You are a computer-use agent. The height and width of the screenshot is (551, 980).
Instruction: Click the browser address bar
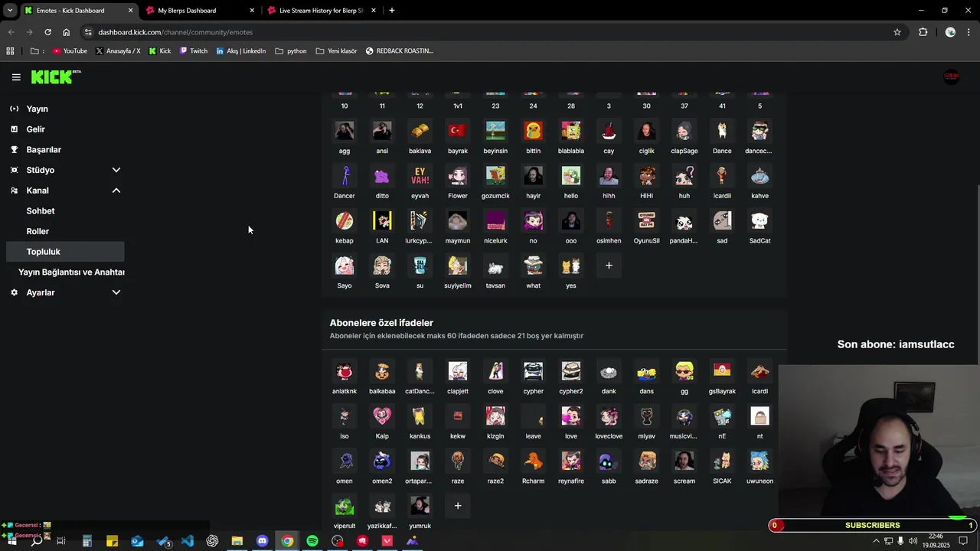[x=490, y=32]
